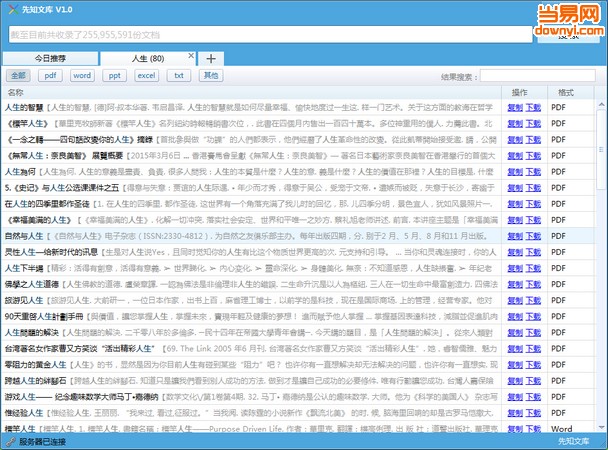
Task: Copy 灵性人生—给新时代的讯息 entry
Action: (x=515, y=252)
